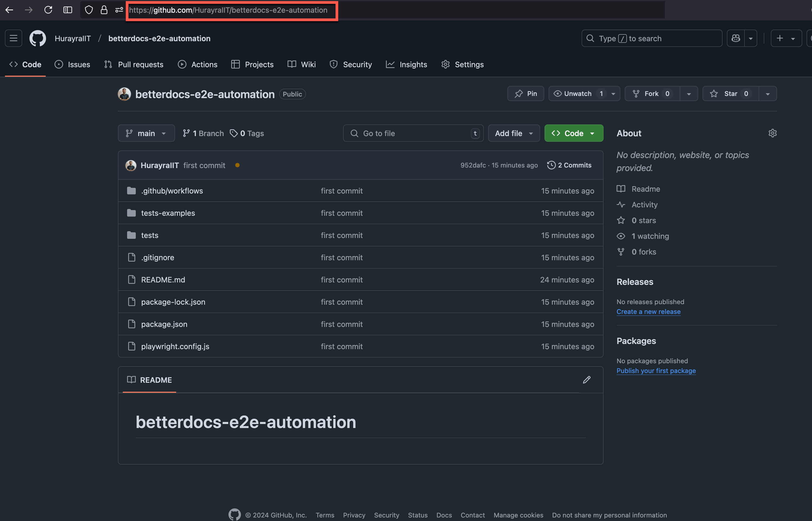812x521 pixels.
Task: Open the package.json file
Action: coord(164,324)
